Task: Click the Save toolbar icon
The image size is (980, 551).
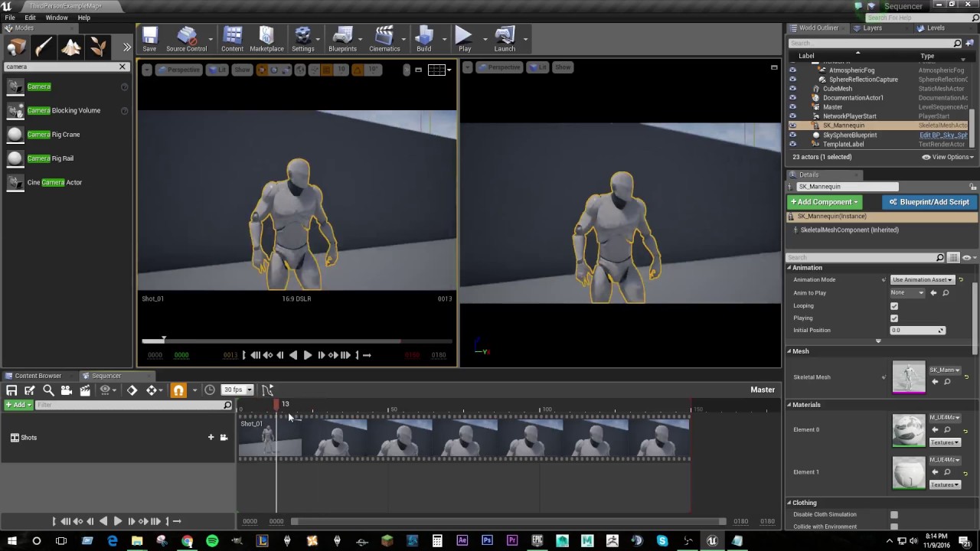Action: click(x=149, y=39)
